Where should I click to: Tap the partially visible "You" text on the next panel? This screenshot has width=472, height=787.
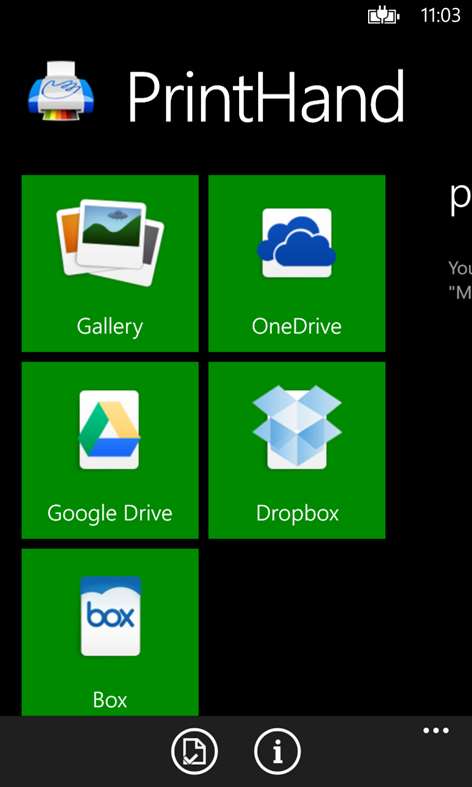click(x=460, y=269)
